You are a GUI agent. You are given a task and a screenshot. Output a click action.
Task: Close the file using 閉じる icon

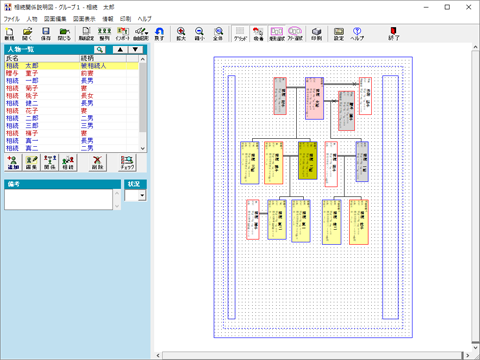[64, 34]
